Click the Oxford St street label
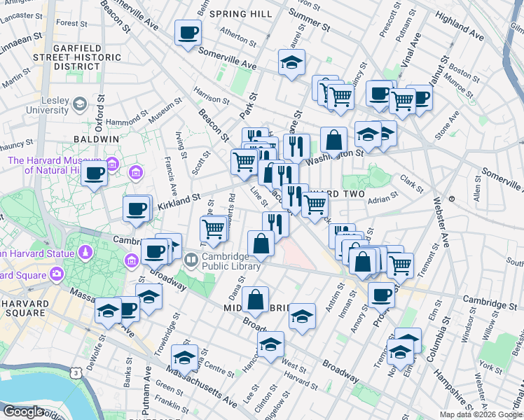 99,113
